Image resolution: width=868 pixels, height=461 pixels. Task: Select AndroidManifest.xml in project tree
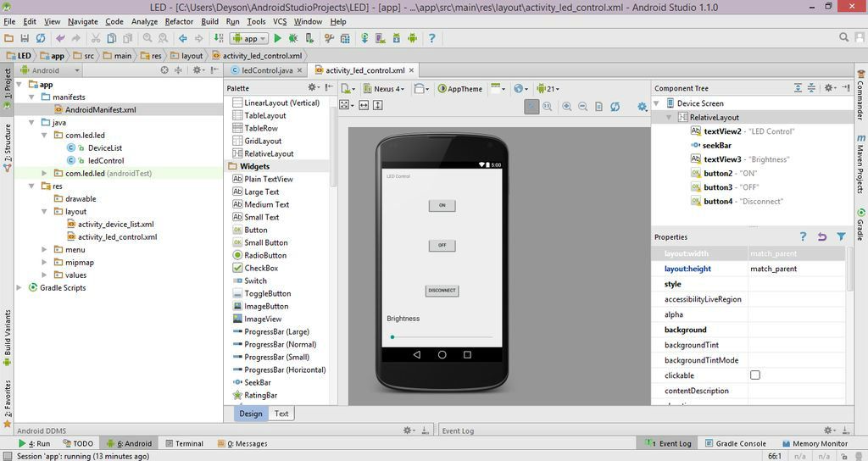(x=100, y=109)
